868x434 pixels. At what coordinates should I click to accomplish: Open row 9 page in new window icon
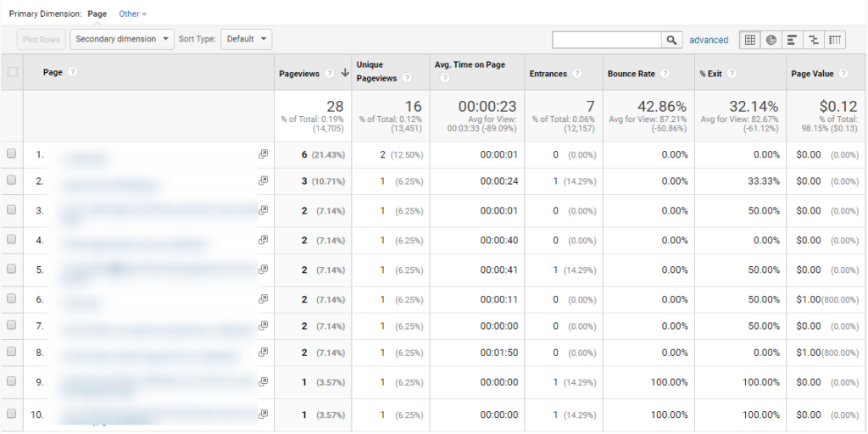(264, 381)
